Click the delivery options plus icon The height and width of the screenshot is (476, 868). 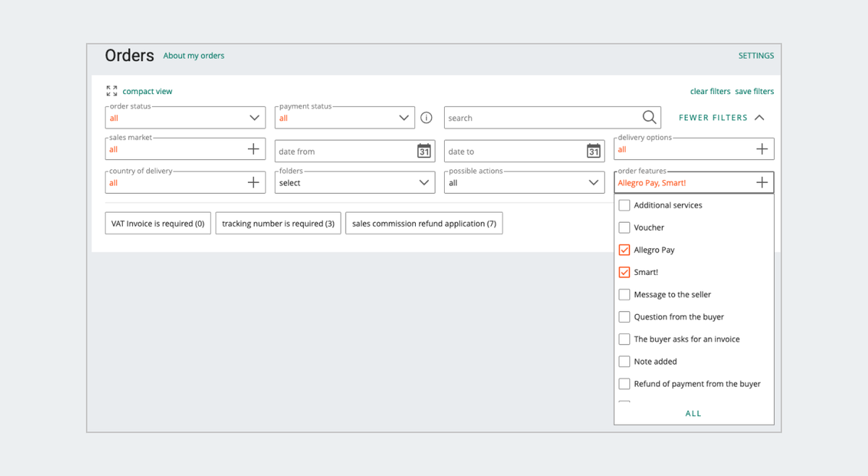point(762,149)
